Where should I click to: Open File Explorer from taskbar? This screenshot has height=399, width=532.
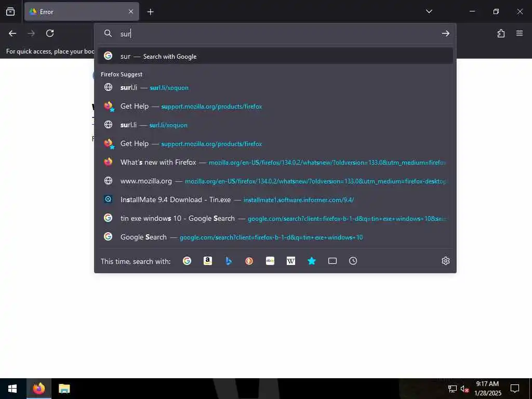[64, 389]
